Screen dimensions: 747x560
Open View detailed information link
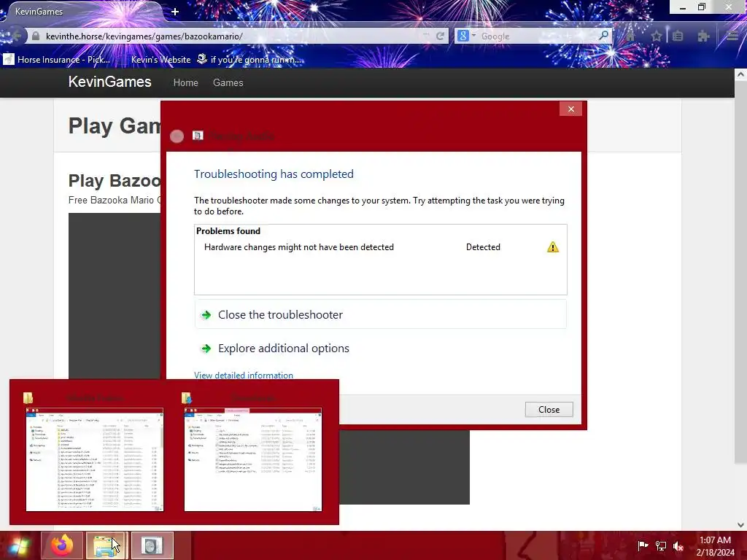pyautogui.click(x=244, y=376)
